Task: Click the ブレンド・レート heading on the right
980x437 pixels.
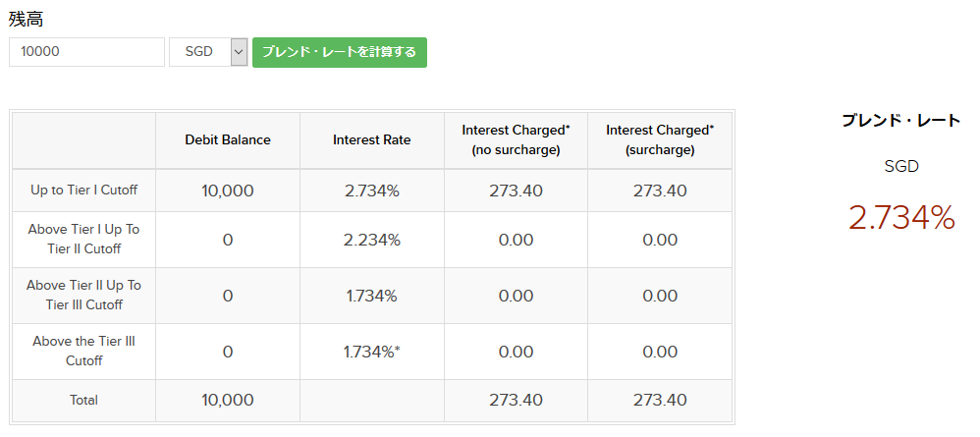Action: 901,121
